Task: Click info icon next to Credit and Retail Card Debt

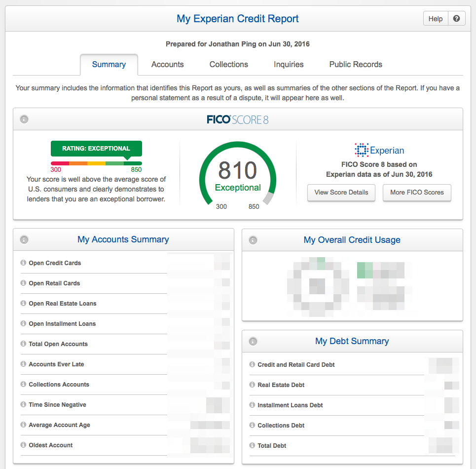Action: tap(252, 364)
